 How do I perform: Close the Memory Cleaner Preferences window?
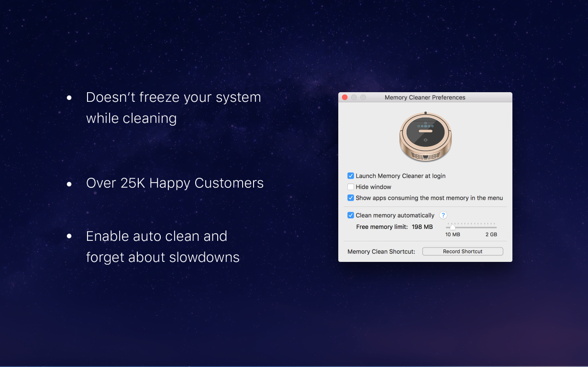(x=344, y=97)
